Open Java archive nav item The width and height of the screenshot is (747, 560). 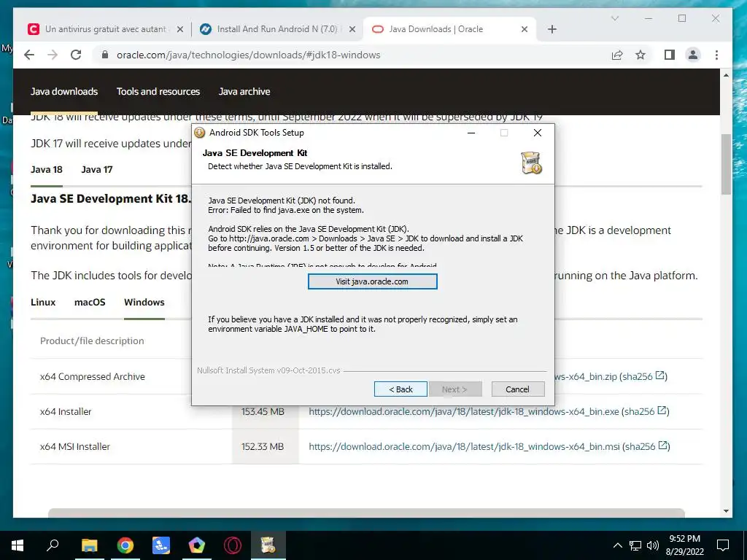[244, 91]
